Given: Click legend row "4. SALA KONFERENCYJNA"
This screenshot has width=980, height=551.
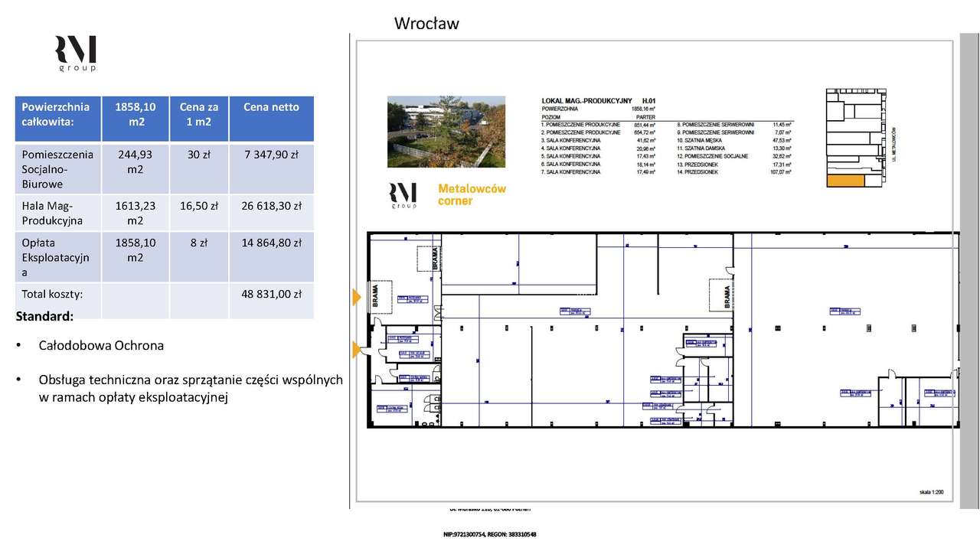Looking at the screenshot, I should coord(599,148).
